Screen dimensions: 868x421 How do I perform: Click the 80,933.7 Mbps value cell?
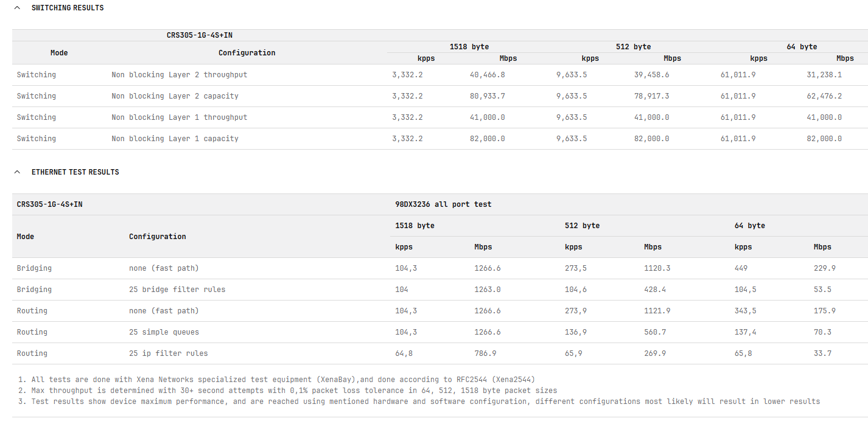(487, 96)
